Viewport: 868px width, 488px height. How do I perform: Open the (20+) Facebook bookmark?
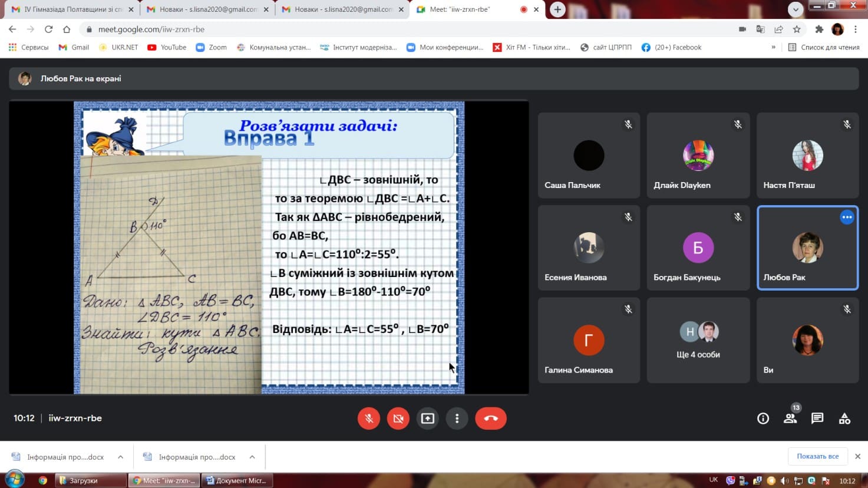click(x=672, y=47)
